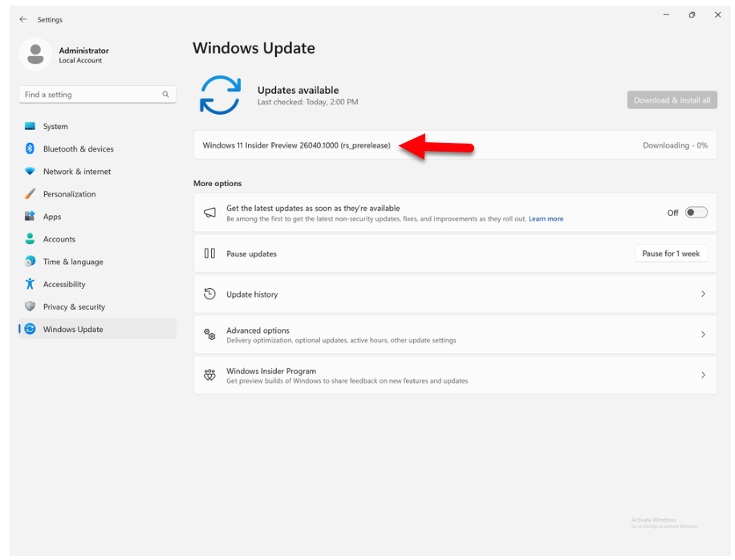
Task: Click the Update history clock icon
Action: click(209, 294)
